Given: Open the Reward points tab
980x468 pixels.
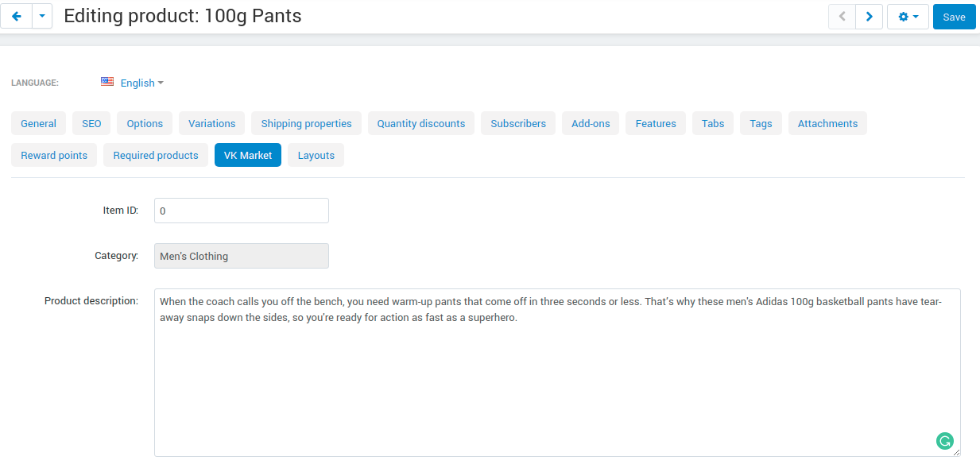Looking at the screenshot, I should click(x=54, y=155).
